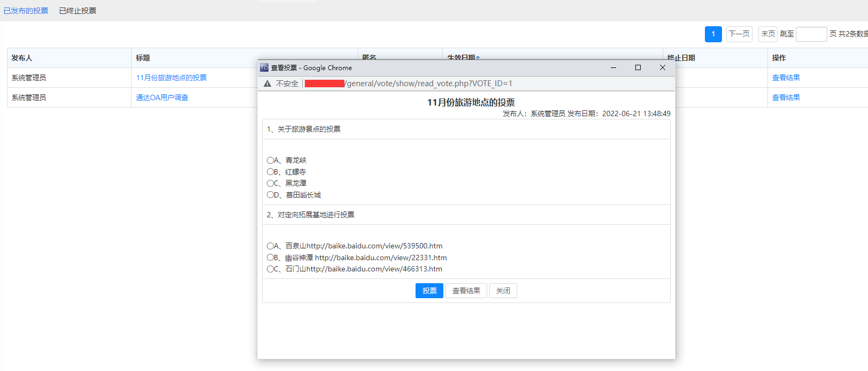Select 幽谷神潭 radio option

click(x=270, y=258)
